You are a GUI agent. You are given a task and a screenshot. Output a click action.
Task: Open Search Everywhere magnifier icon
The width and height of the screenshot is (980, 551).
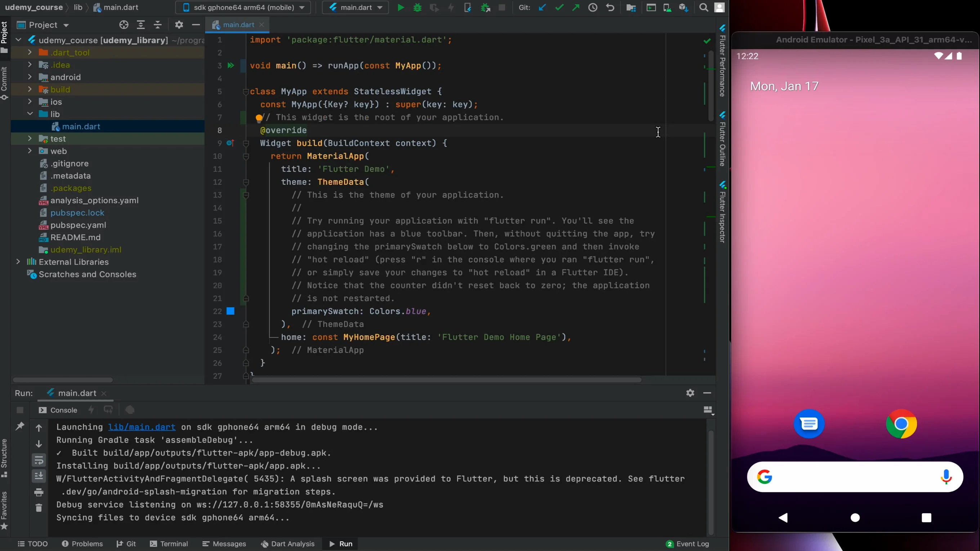(703, 8)
